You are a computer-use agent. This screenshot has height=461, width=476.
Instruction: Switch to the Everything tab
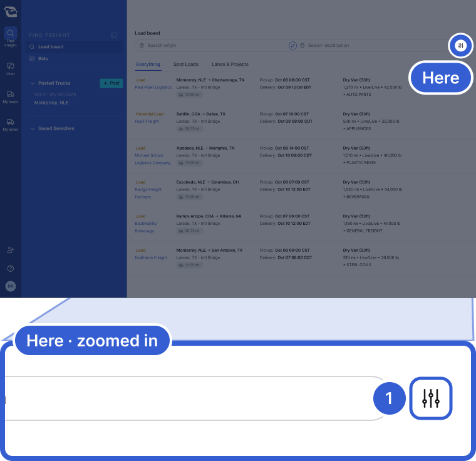point(148,64)
